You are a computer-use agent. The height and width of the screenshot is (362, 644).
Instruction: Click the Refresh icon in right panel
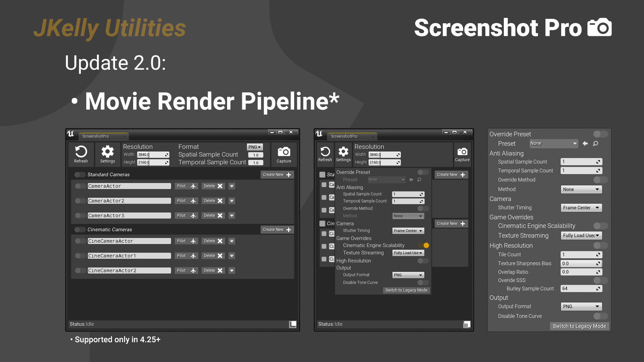pos(325,152)
